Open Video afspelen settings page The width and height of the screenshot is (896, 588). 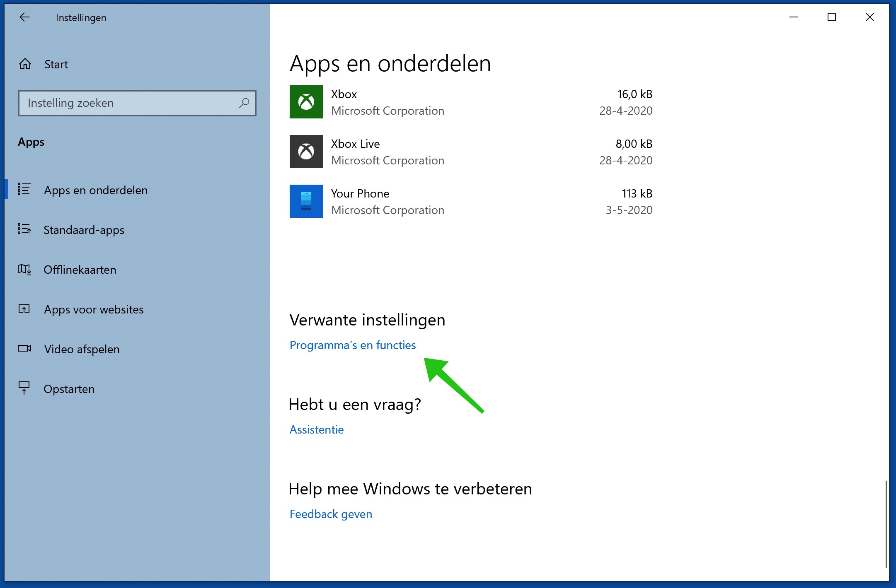coord(137,349)
